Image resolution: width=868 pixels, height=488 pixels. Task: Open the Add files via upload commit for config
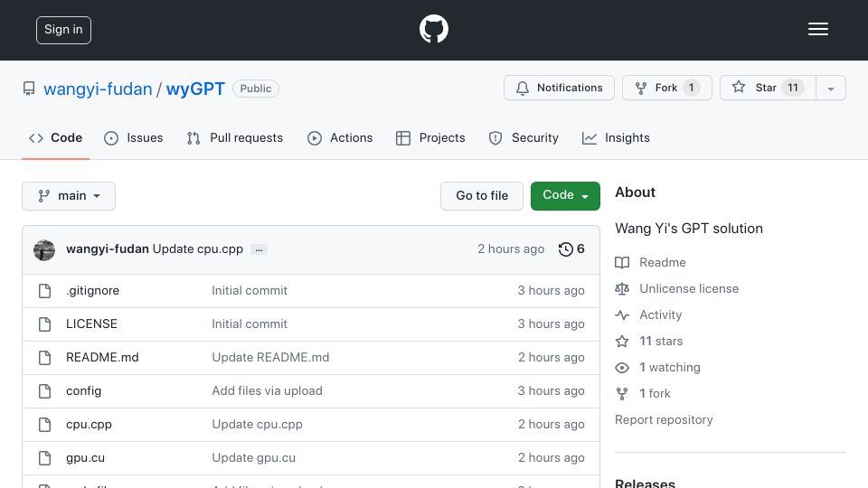268,390
